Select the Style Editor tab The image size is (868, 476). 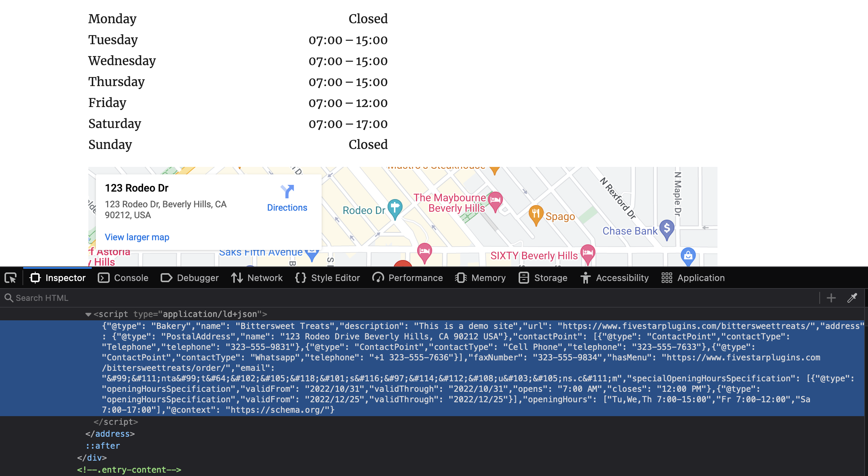pyautogui.click(x=335, y=278)
